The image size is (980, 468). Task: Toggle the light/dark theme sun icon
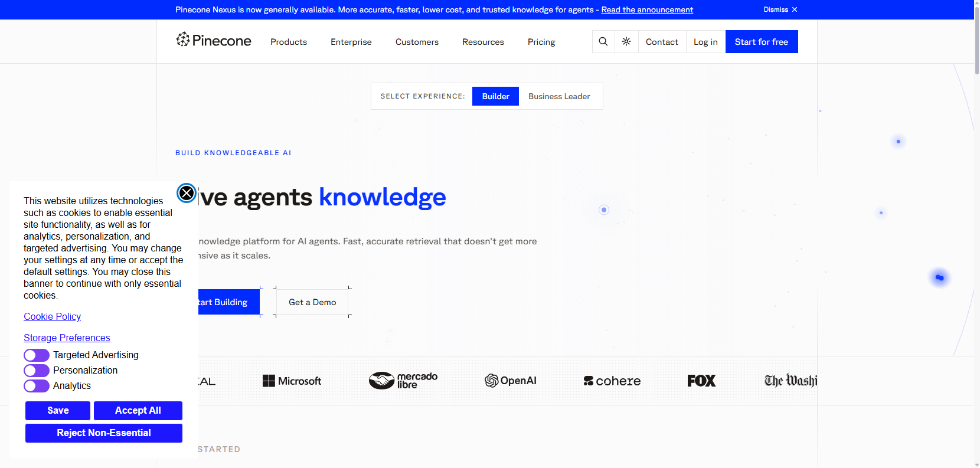coord(626,42)
